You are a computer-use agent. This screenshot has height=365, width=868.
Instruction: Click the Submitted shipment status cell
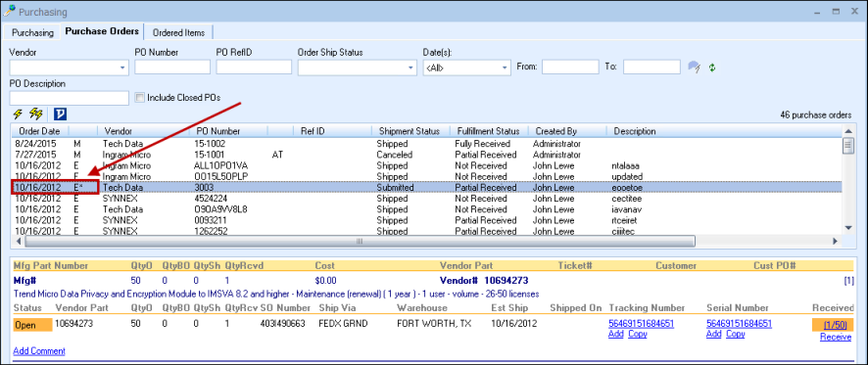395,188
